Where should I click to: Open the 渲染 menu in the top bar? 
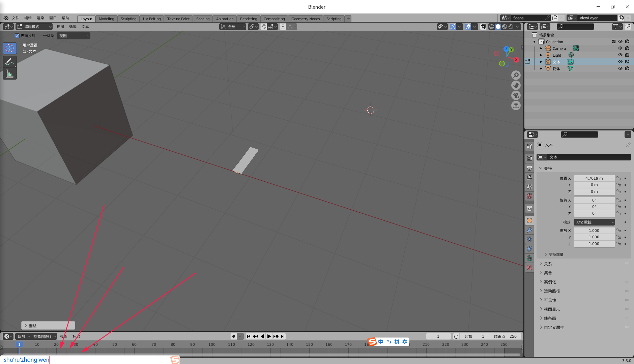tap(40, 18)
